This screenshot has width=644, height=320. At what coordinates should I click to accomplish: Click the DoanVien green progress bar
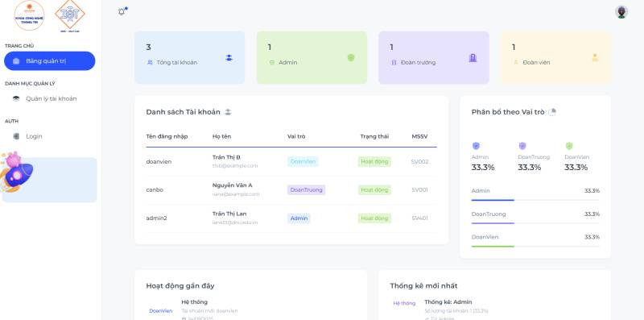coord(493,247)
